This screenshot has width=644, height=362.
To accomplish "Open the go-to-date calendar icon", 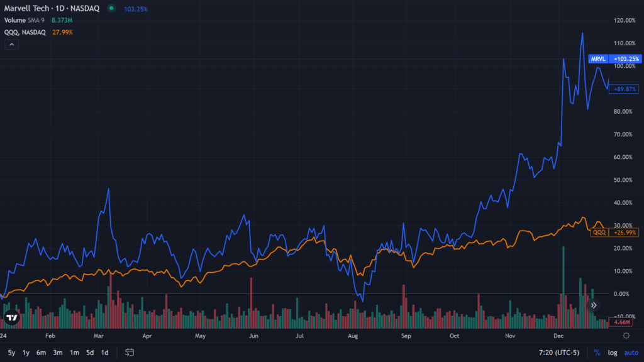I will pyautogui.click(x=130, y=353).
